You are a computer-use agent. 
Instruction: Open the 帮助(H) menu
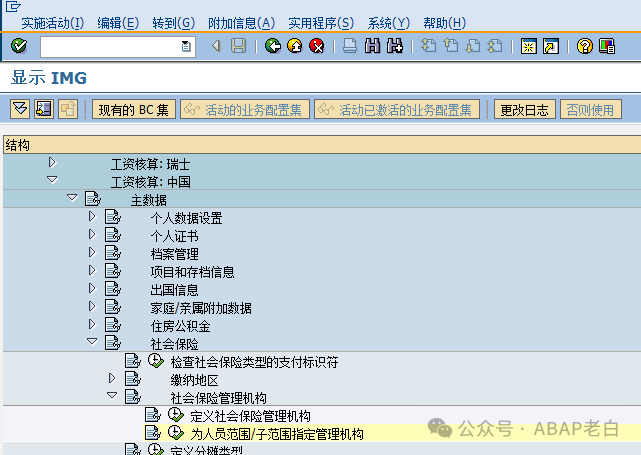click(x=444, y=23)
